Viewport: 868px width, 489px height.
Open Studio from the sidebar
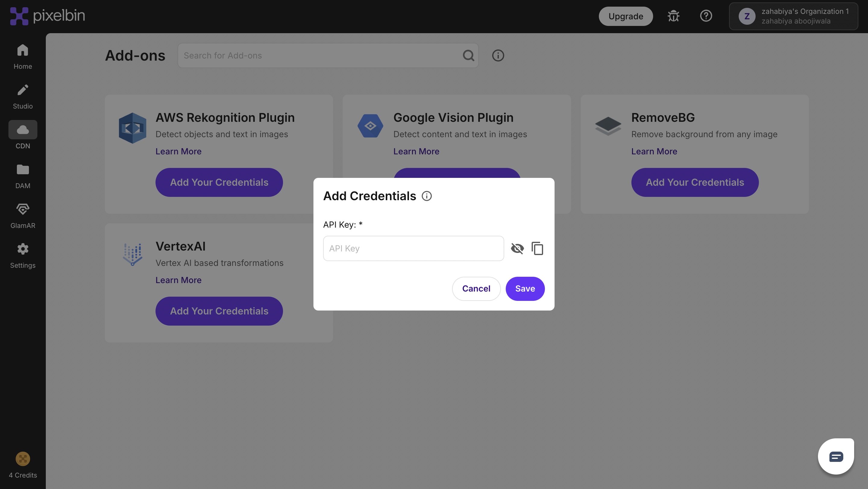click(23, 96)
